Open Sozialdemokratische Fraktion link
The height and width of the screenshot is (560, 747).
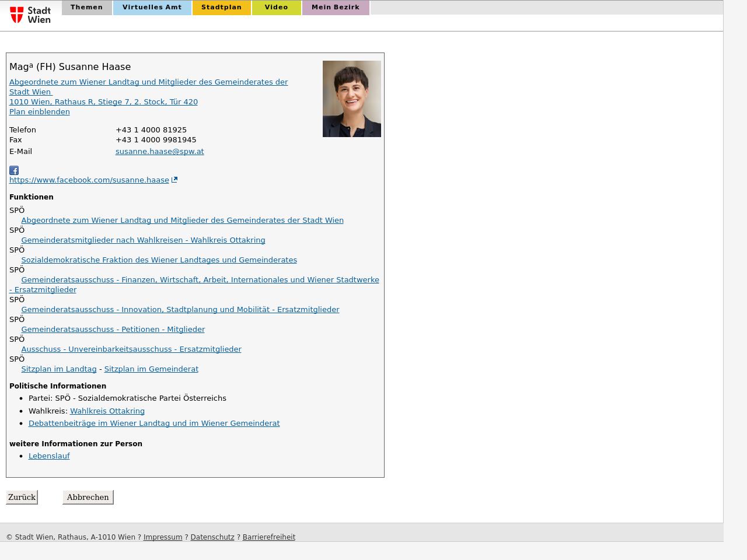pos(159,260)
